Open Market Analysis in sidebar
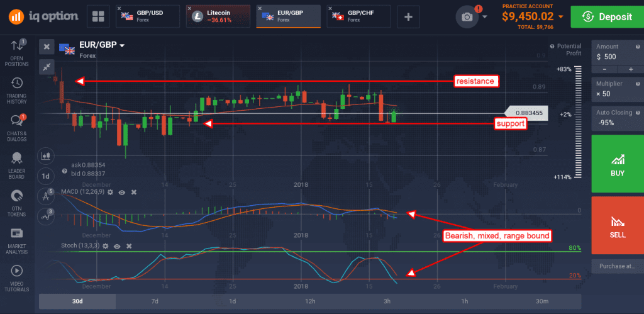The width and height of the screenshot is (644, 314). tap(17, 240)
